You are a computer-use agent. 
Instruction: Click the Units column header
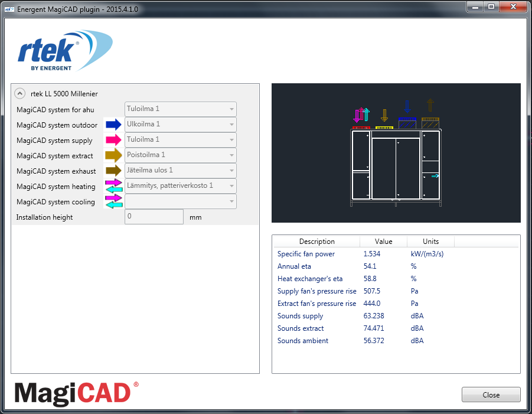tap(430, 242)
